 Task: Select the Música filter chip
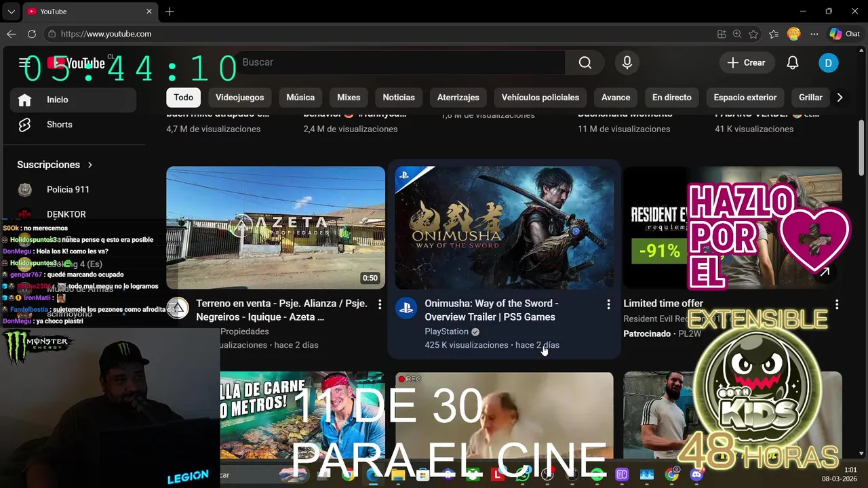300,98
